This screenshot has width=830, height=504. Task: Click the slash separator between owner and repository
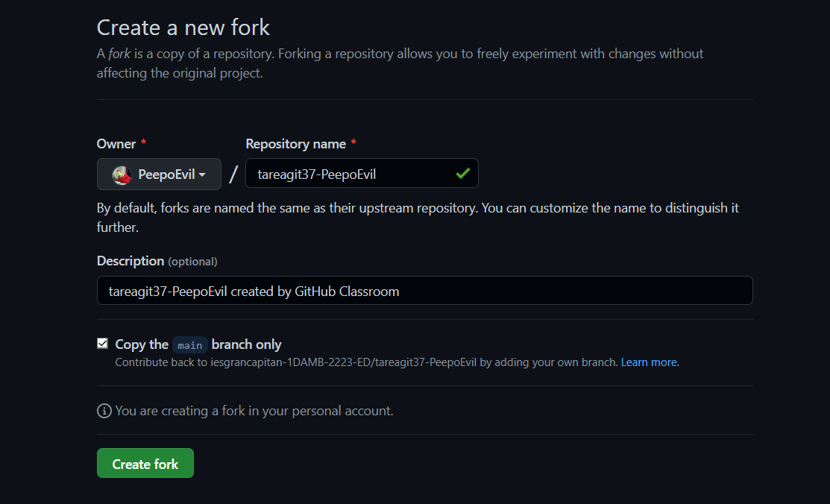point(233,174)
